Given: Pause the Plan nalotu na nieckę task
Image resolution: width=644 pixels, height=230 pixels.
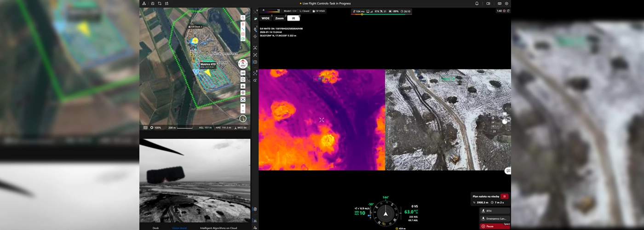Looking at the screenshot, I should (x=505, y=196).
